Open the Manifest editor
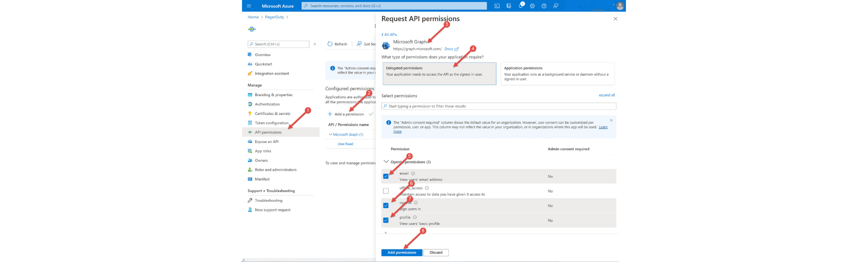Image resolution: width=868 pixels, height=262 pixels. pos(262,179)
